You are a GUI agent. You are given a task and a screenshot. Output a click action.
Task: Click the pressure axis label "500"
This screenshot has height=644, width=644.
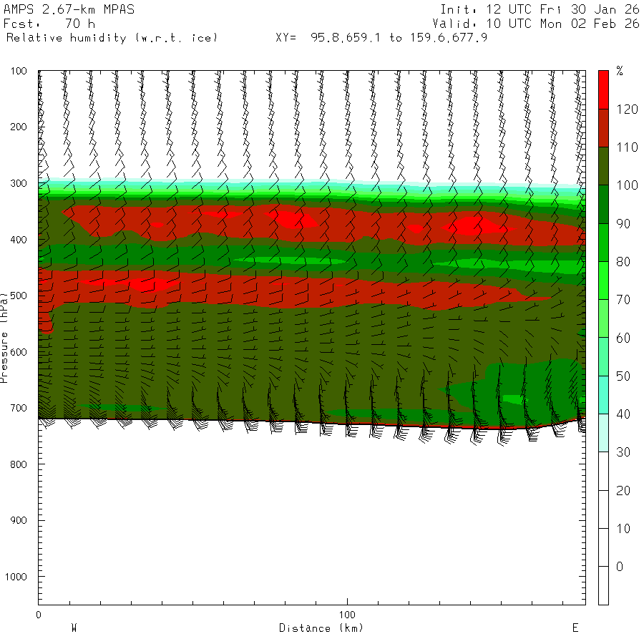pos(19,296)
